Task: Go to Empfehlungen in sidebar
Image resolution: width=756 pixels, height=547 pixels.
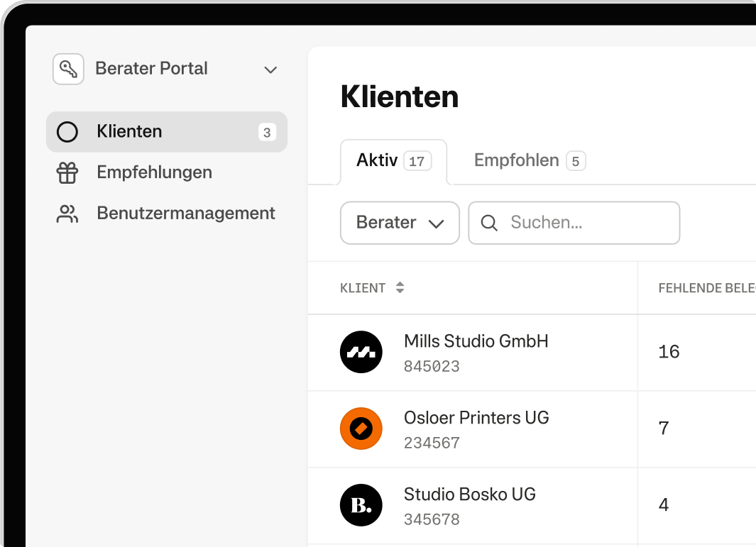Action: pyautogui.click(x=154, y=172)
